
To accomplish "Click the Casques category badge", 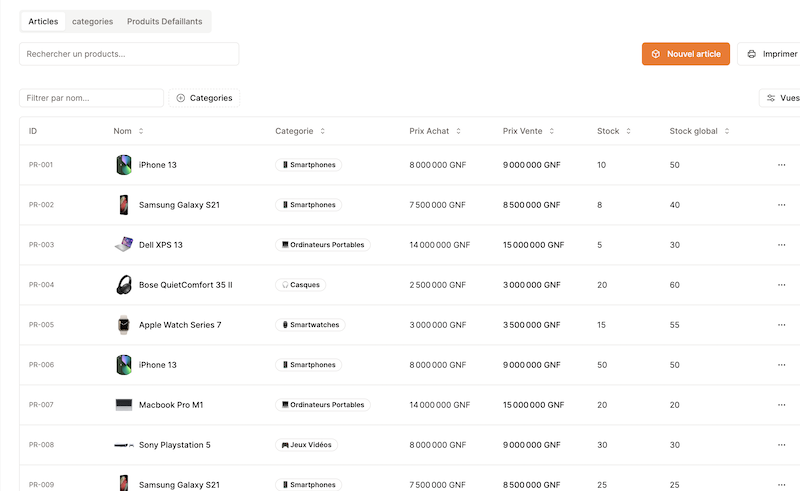I will click(301, 285).
